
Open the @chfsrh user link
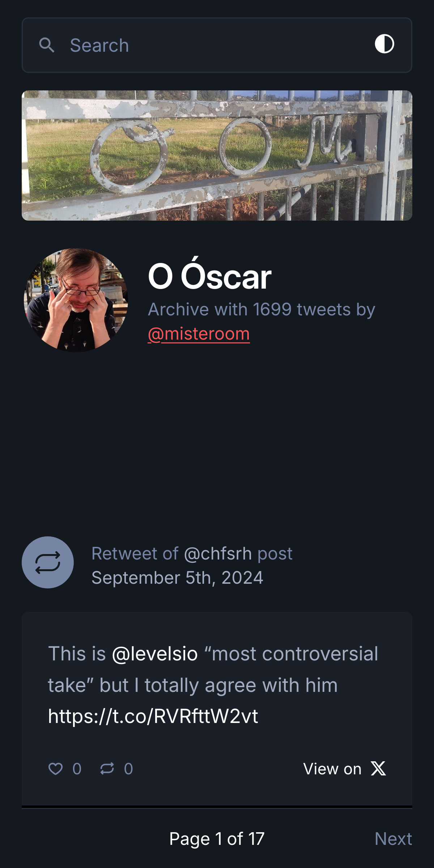point(218,554)
